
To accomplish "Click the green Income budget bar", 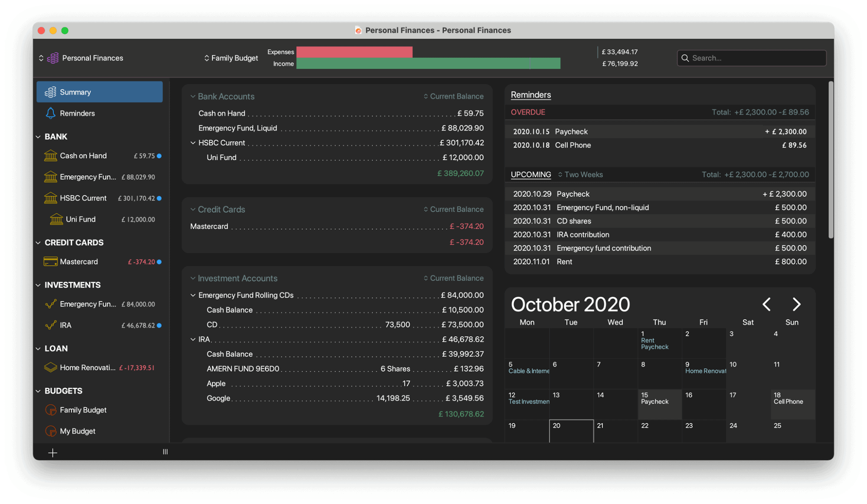I will (x=428, y=64).
